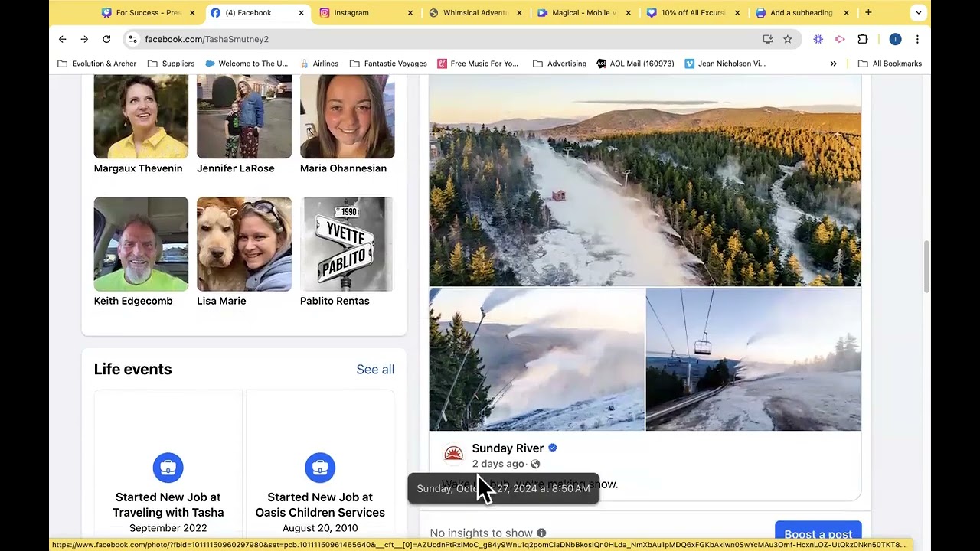Click the pink arrow extension icon
Image resolution: width=980 pixels, height=551 pixels.
840,39
